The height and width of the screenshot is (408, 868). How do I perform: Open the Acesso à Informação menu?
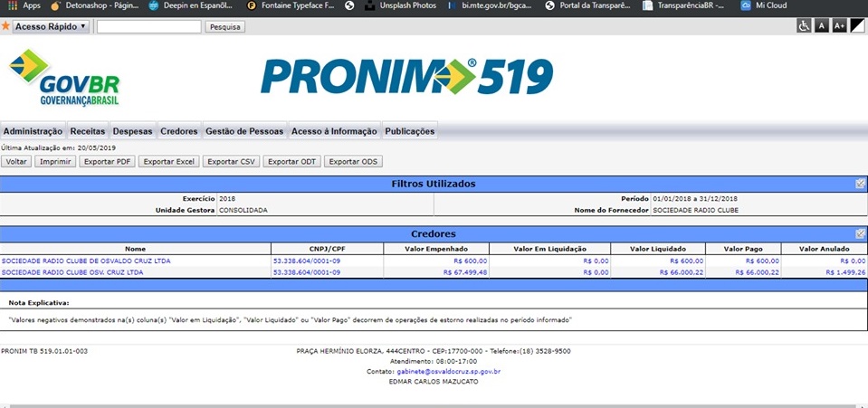334,131
